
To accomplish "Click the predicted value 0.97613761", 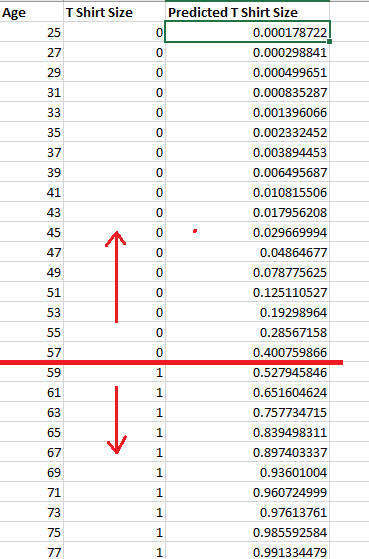I will 247,512.
